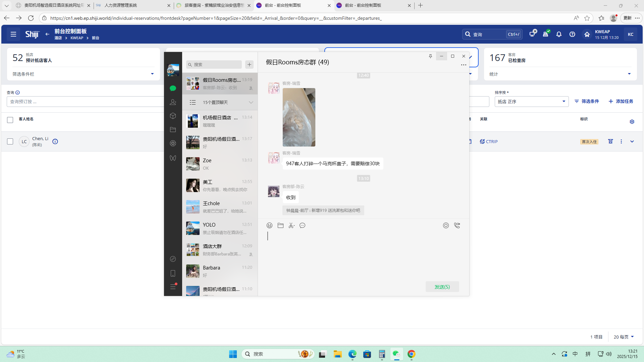
Task: Open Shiji notifications bell icon
Action: (x=559, y=34)
